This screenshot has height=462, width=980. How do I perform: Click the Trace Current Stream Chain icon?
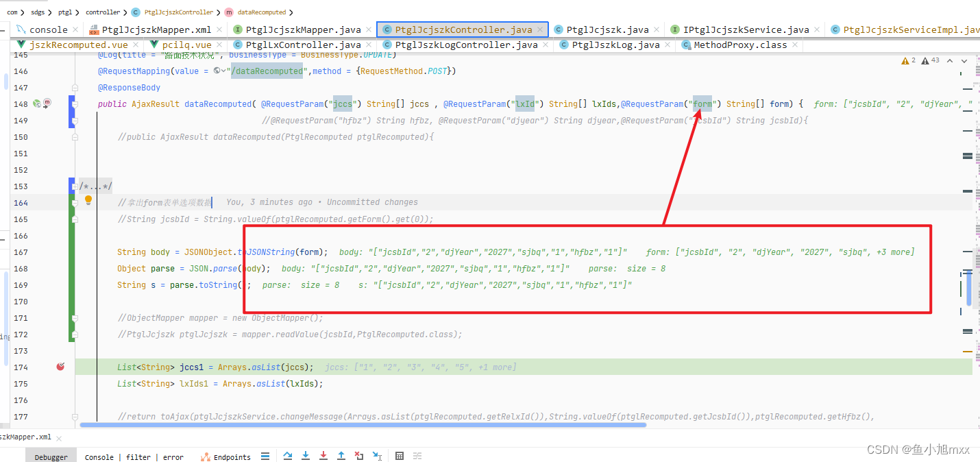(x=417, y=456)
